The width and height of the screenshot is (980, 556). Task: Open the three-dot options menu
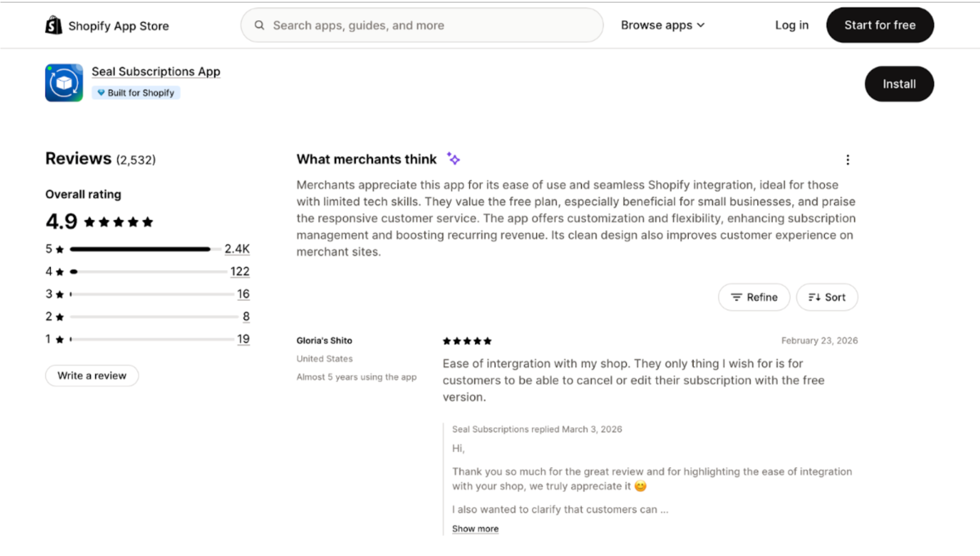(x=847, y=160)
